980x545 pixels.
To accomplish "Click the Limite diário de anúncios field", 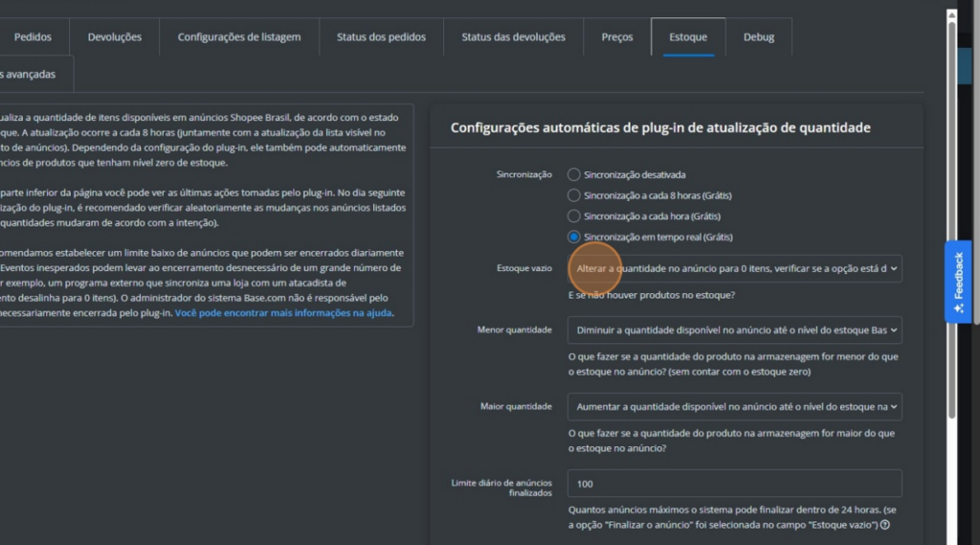I will point(734,484).
